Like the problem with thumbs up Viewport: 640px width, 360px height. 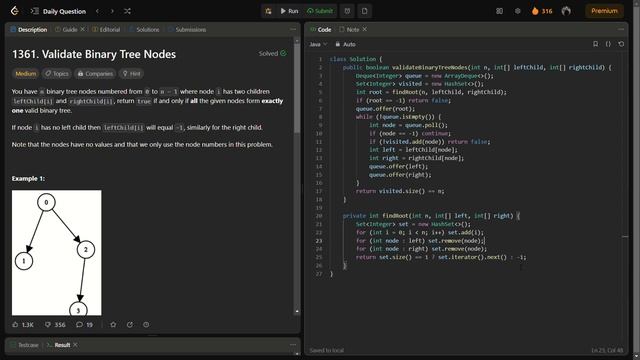pos(23,324)
